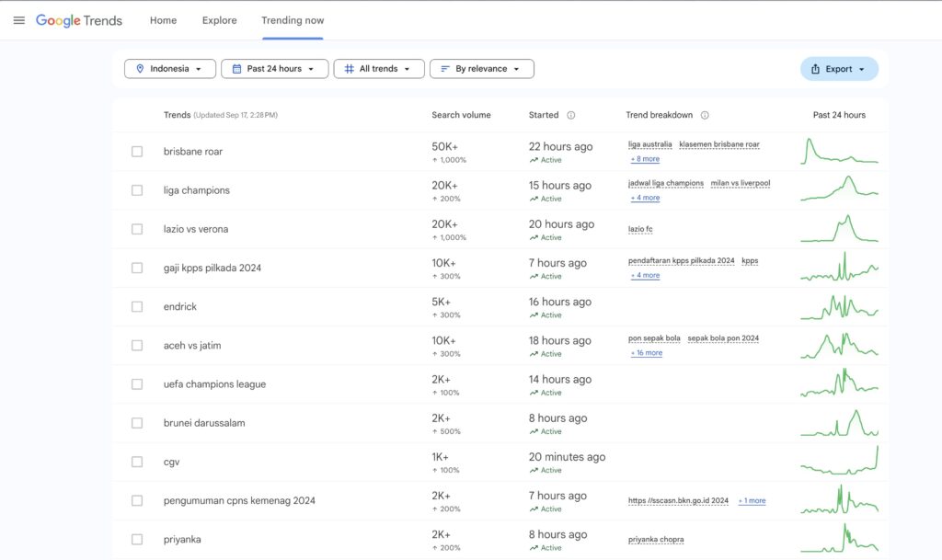Open the 'pendaftaran kpps pilkada 2024' link
This screenshot has width=942, height=560.
pyautogui.click(x=682, y=261)
